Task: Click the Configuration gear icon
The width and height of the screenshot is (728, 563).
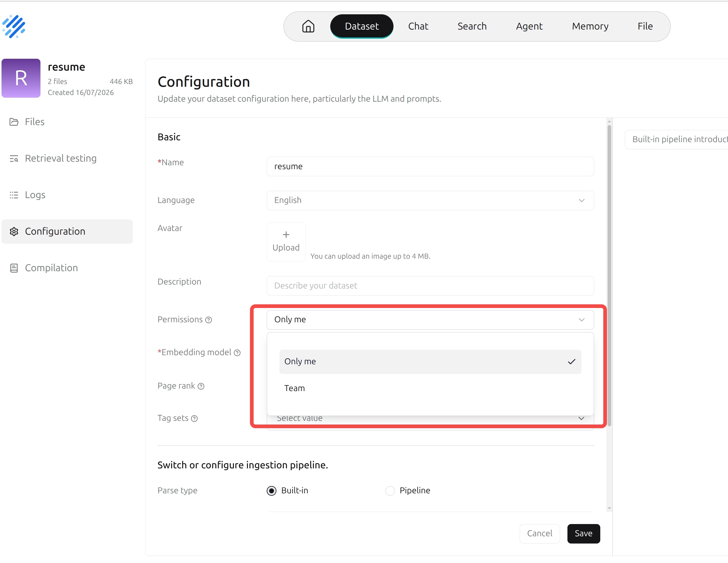Action: pos(14,232)
